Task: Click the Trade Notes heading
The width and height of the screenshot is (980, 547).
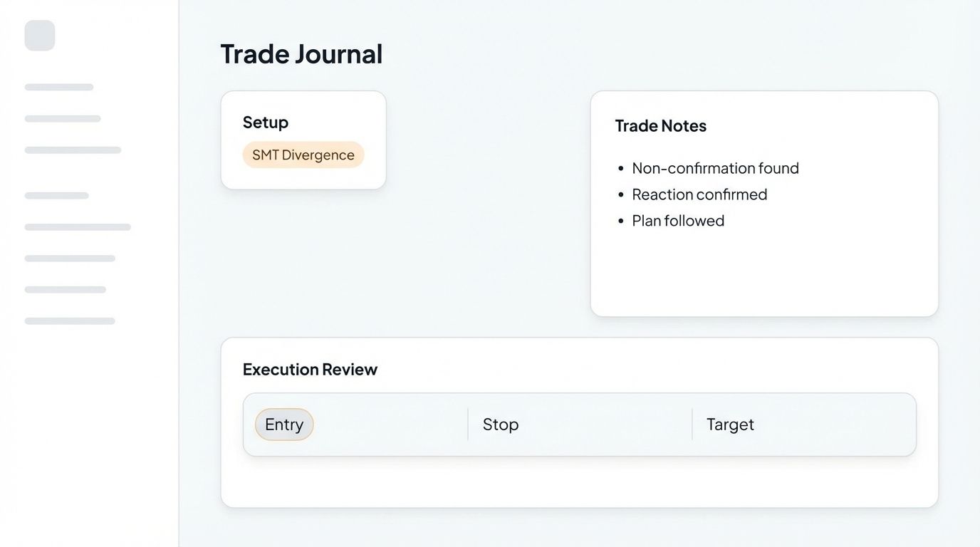Action: coord(661,126)
